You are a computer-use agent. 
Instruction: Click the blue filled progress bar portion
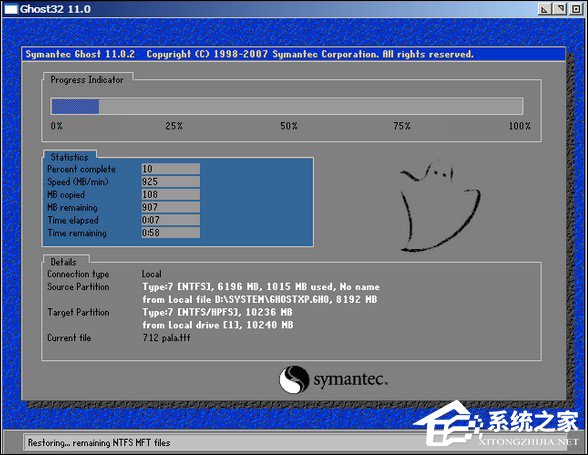tap(75, 107)
